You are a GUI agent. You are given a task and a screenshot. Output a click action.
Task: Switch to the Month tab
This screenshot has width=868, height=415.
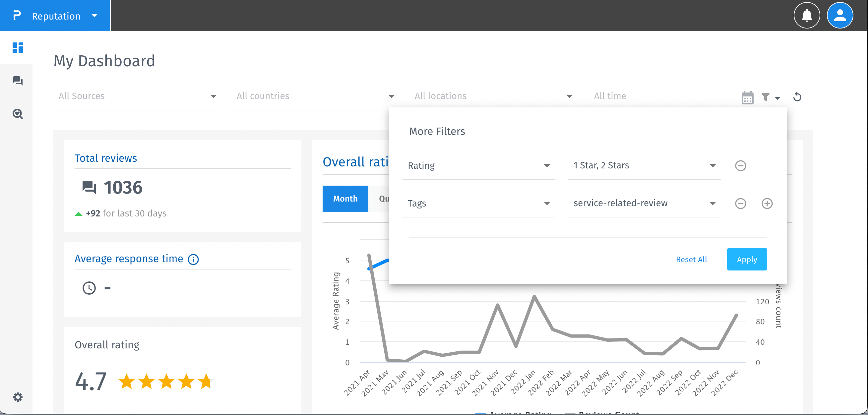pos(345,199)
